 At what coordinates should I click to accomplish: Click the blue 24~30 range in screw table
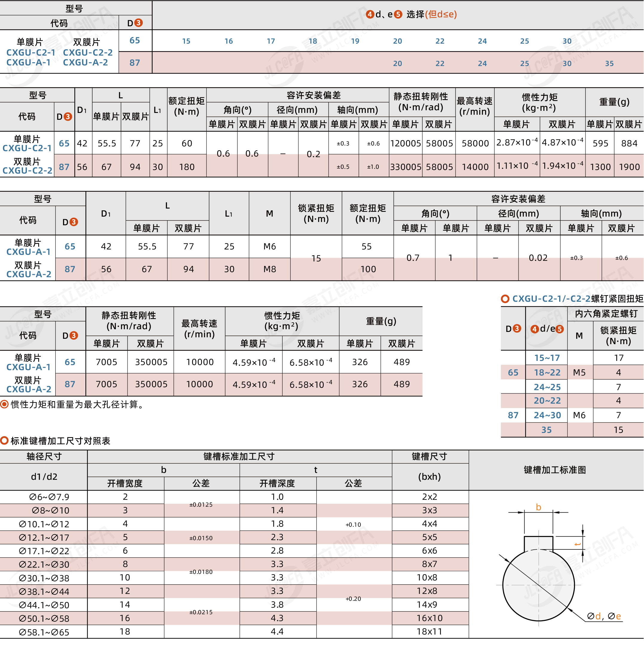547,415
